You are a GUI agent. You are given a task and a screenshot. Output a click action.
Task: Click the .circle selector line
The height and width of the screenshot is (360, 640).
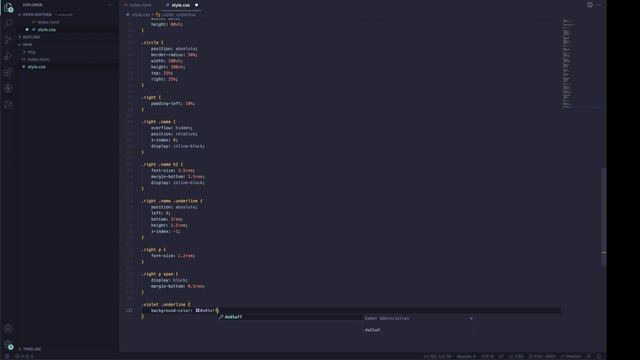click(x=152, y=42)
